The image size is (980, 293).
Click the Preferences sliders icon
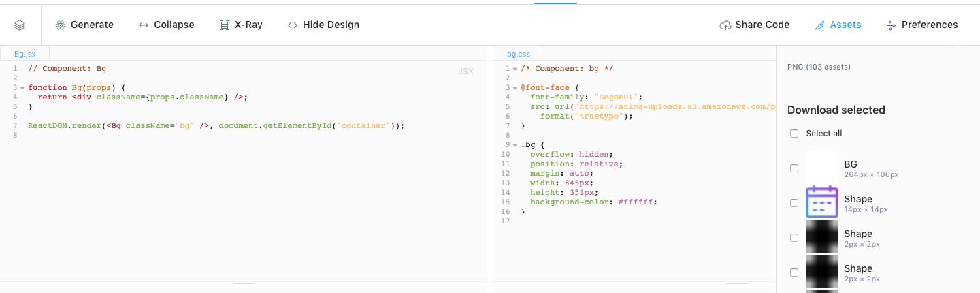pos(892,25)
